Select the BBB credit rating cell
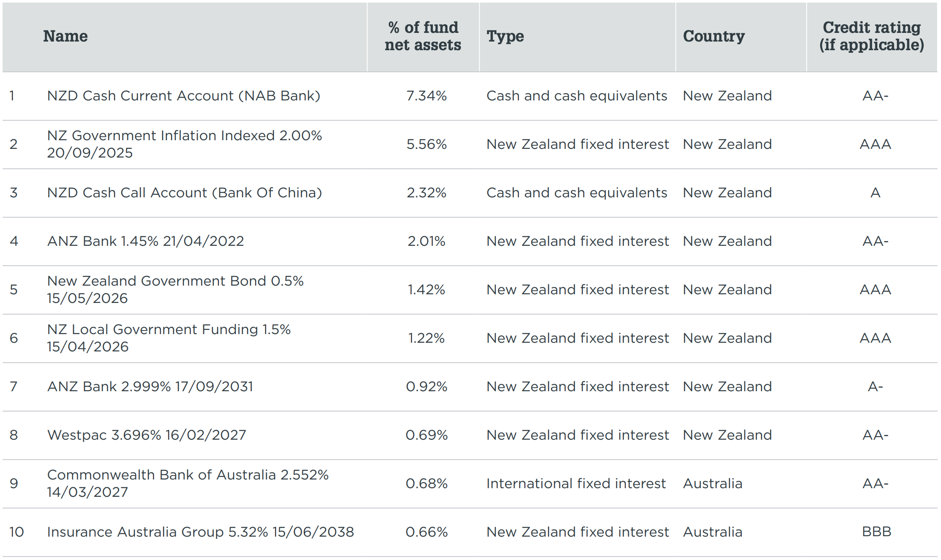 pos(876,532)
